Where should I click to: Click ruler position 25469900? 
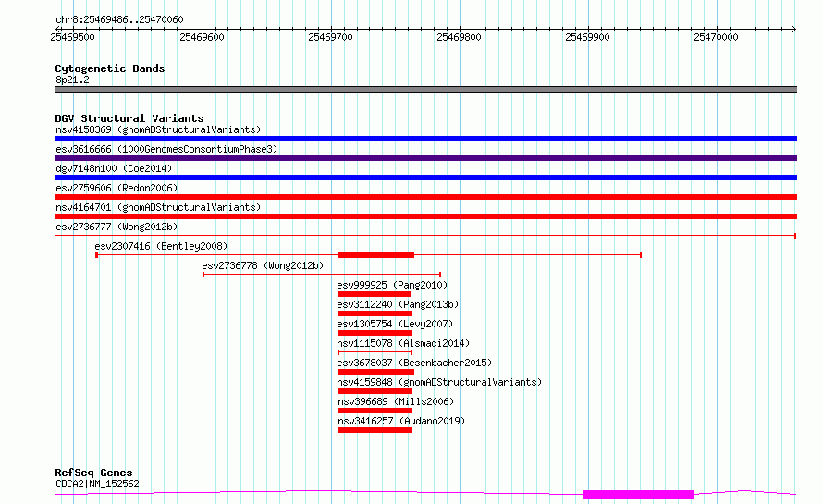coord(588,37)
